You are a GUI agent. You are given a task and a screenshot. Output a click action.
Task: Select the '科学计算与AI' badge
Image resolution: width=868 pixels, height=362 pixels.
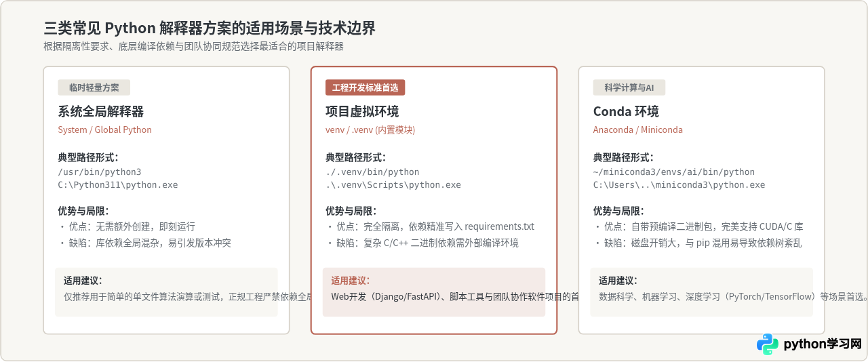click(629, 87)
